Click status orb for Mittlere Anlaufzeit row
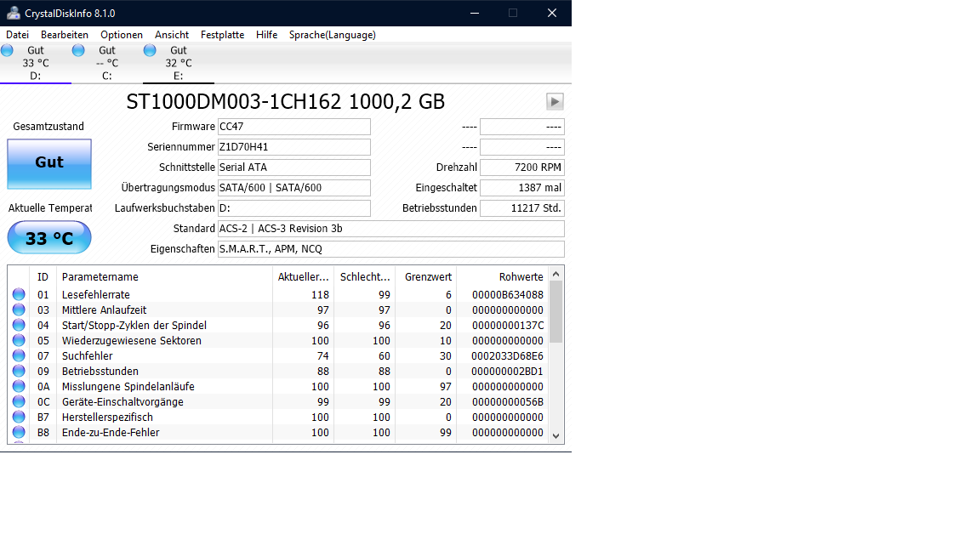This screenshot has width=980, height=551. tap(19, 310)
